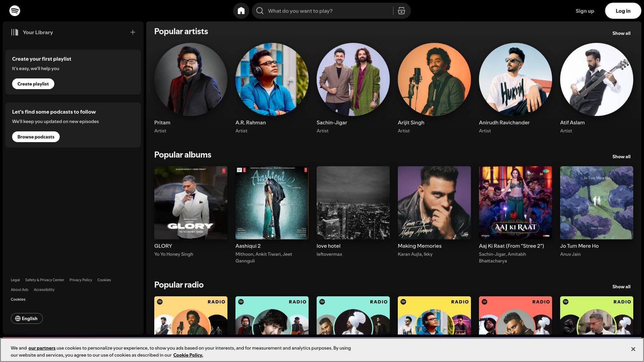Open Atif Aslam artist photo
This screenshot has height=362, width=644.
coord(597,79)
